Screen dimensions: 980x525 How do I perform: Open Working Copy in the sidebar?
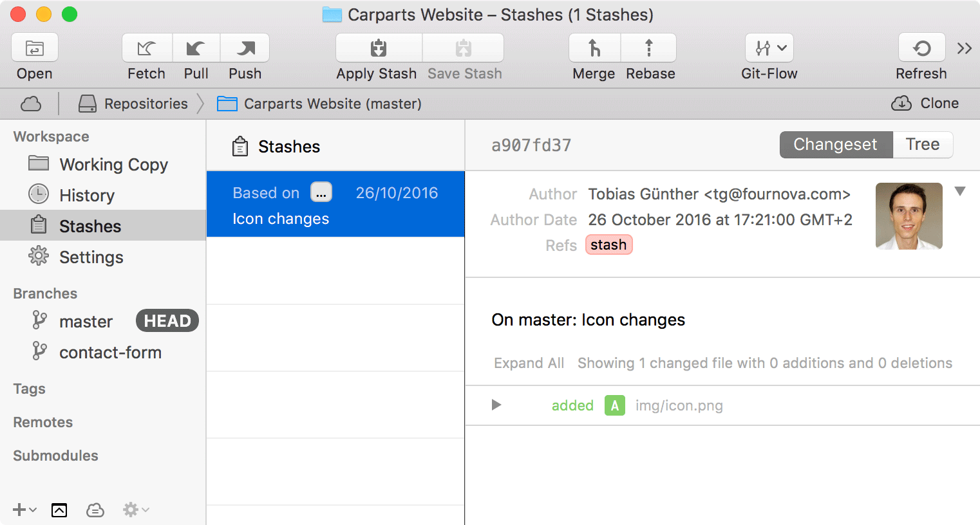pyautogui.click(x=113, y=165)
